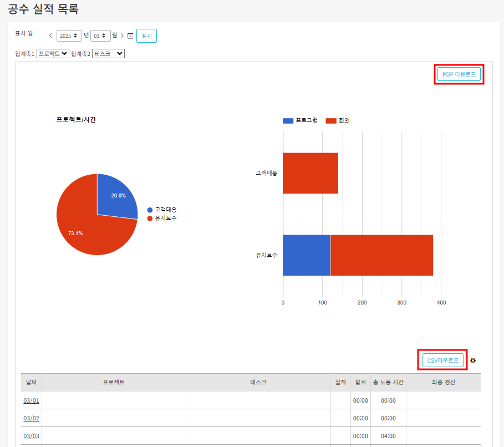Screen dimensions: 504x447
Task: Open the year 2025 selector
Action: [x=69, y=36]
